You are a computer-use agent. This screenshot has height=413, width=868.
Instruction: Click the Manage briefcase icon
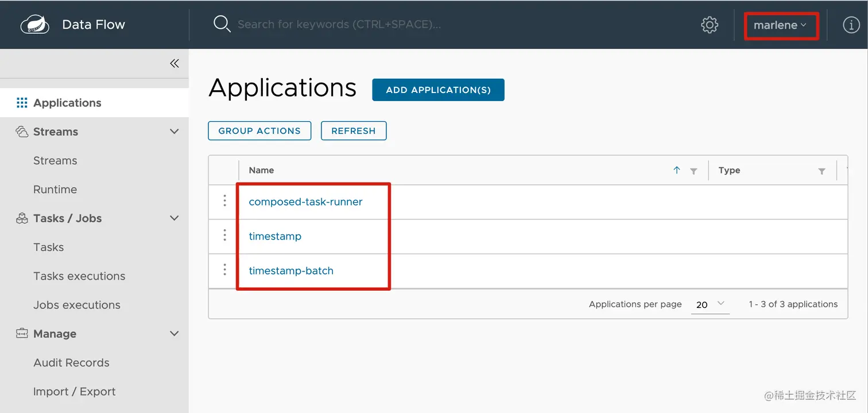[22, 333]
